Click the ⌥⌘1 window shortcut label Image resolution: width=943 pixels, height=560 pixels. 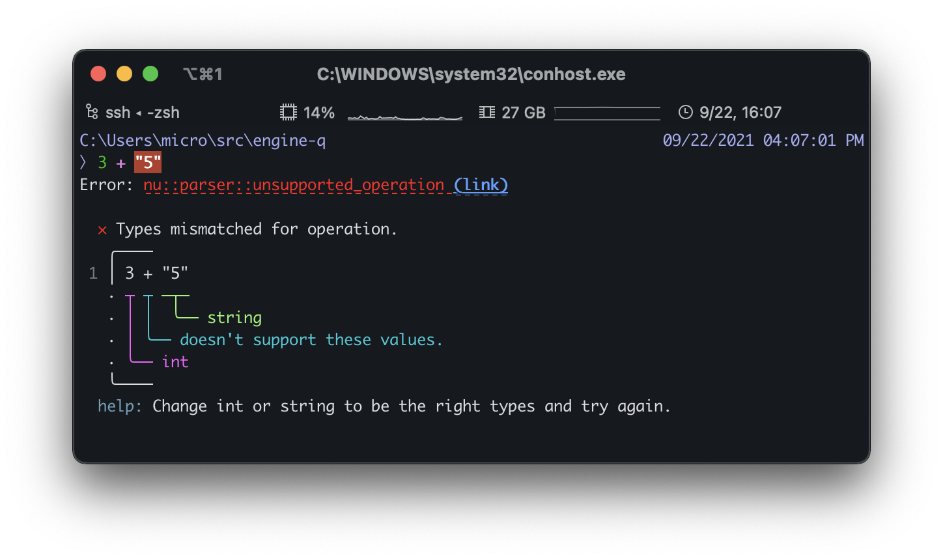click(x=203, y=74)
